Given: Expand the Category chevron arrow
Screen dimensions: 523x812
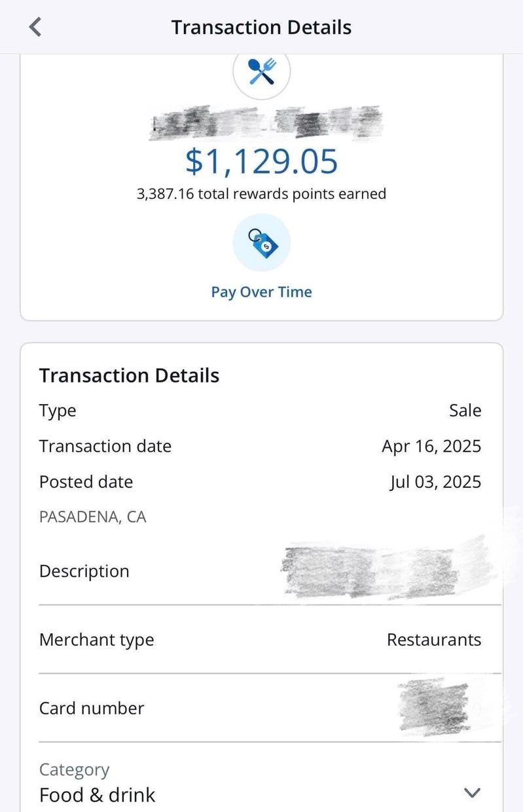Looking at the screenshot, I should tap(472, 793).
